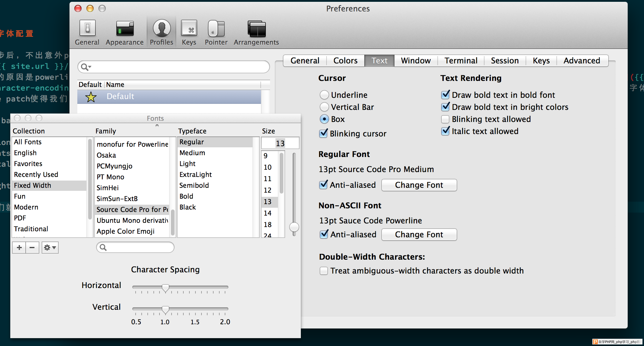The width and height of the screenshot is (644, 346).
Task: Select Bold typeface from list
Action: pyautogui.click(x=185, y=197)
